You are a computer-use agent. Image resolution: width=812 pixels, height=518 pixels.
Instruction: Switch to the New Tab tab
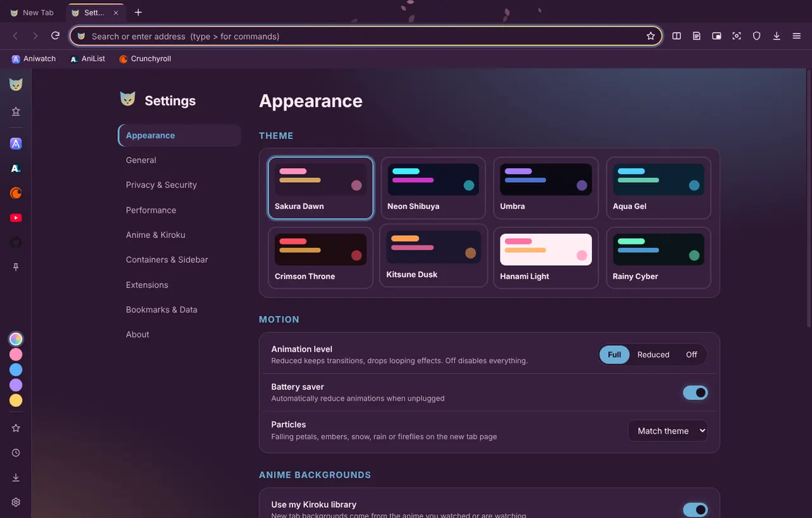click(32, 13)
